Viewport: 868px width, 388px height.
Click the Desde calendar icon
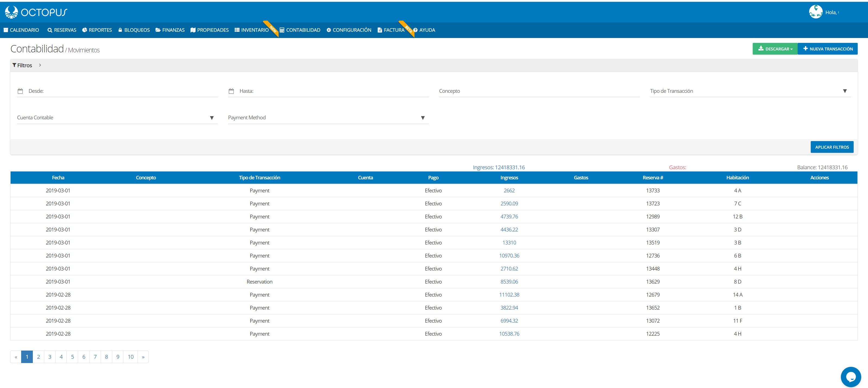pyautogui.click(x=20, y=91)
